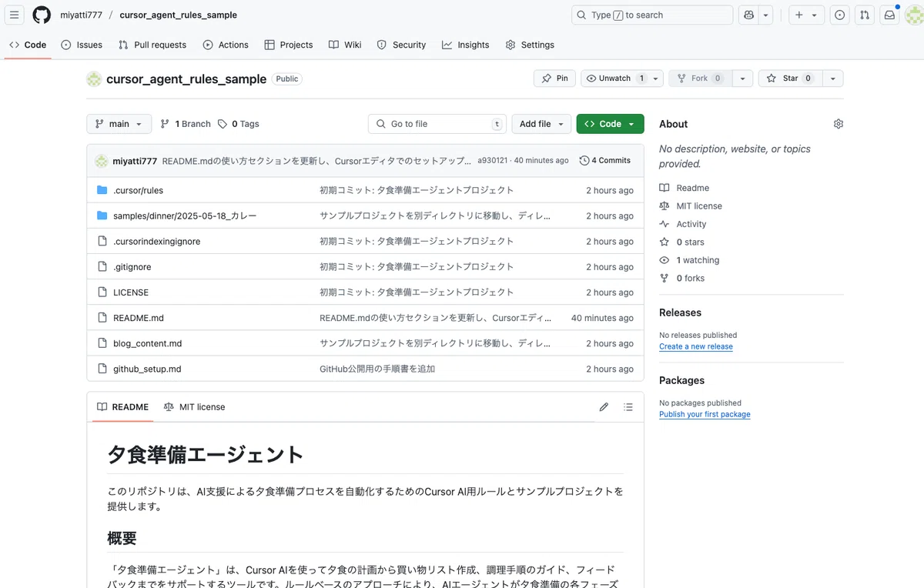
Task: Click the Go to file input
Action: point(438,124)
